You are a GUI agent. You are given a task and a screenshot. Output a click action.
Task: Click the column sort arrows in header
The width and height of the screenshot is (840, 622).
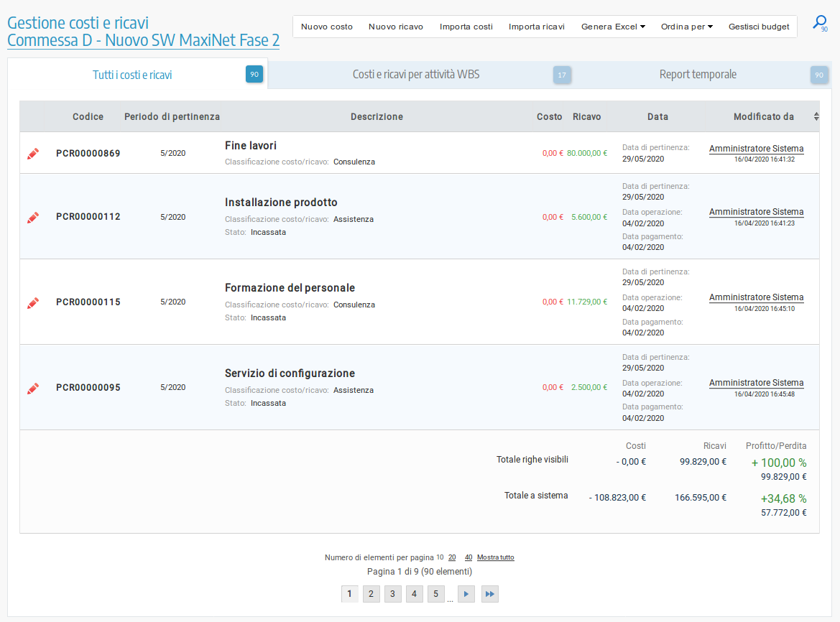coord(816,116)
